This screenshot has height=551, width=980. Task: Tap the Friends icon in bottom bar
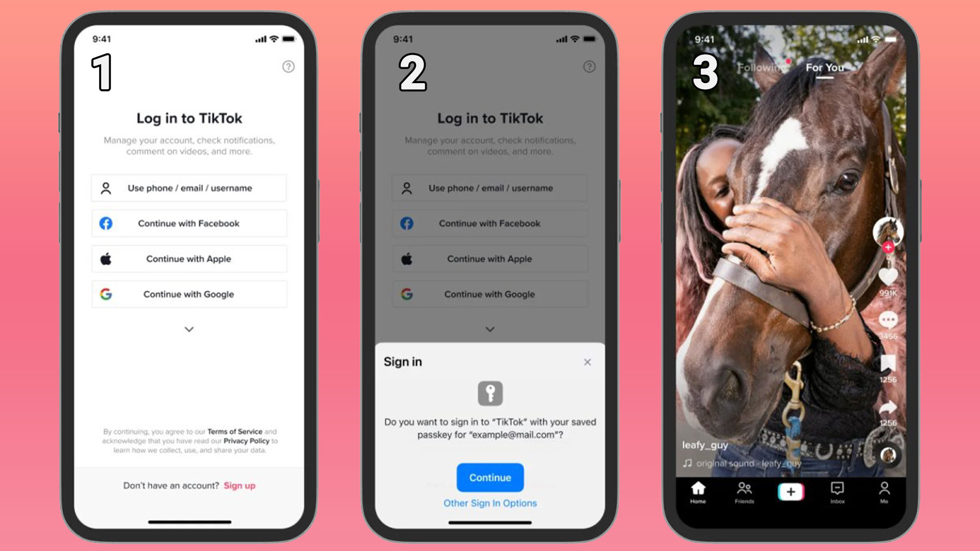743,492
